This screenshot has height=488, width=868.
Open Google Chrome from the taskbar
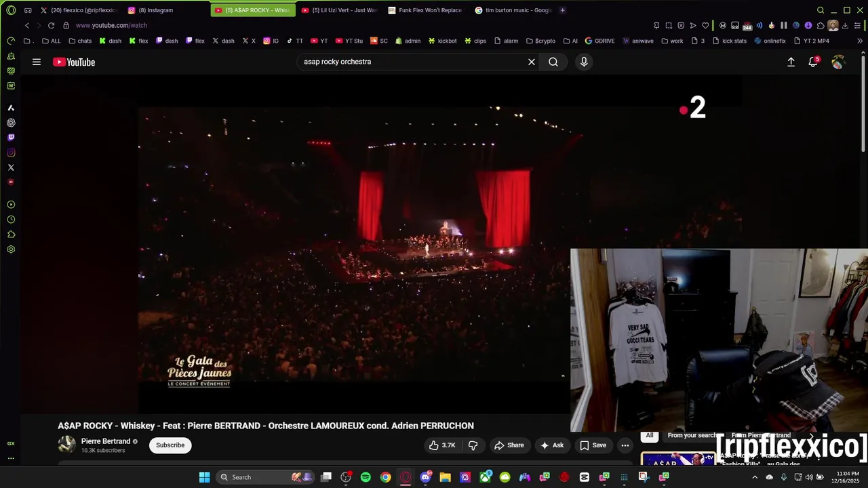coord(385,477)
